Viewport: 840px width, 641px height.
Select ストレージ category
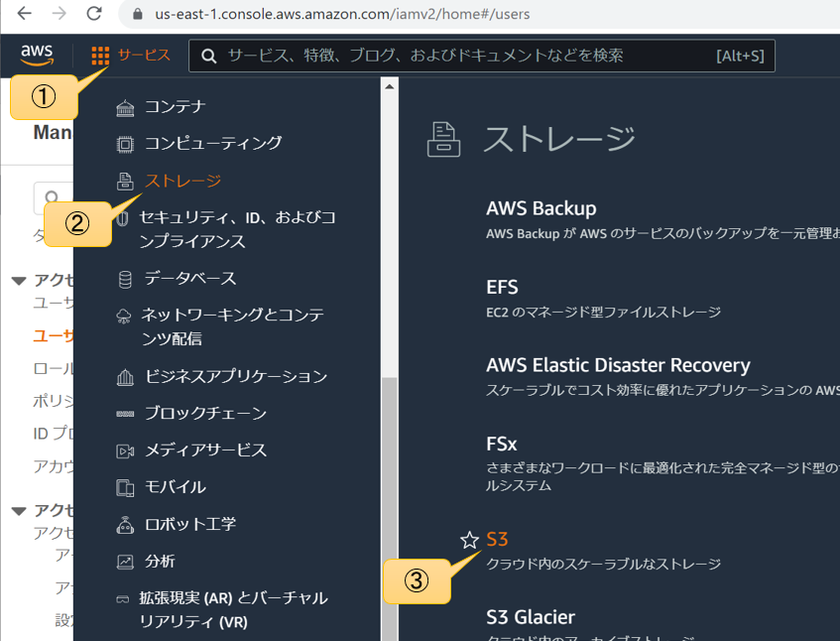pos(183,181)
